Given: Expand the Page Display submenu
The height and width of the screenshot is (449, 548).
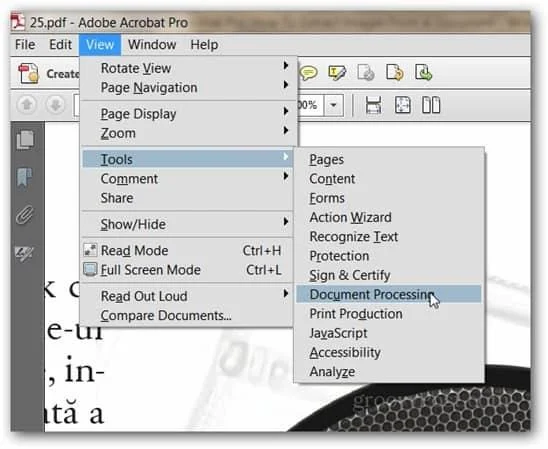Looking at the screenshot, I should [x=286, y=111].
